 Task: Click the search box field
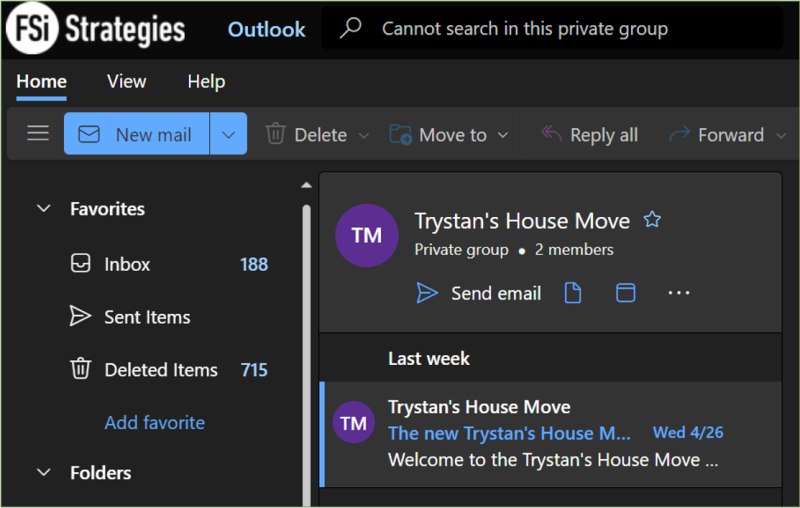point(552,29)
